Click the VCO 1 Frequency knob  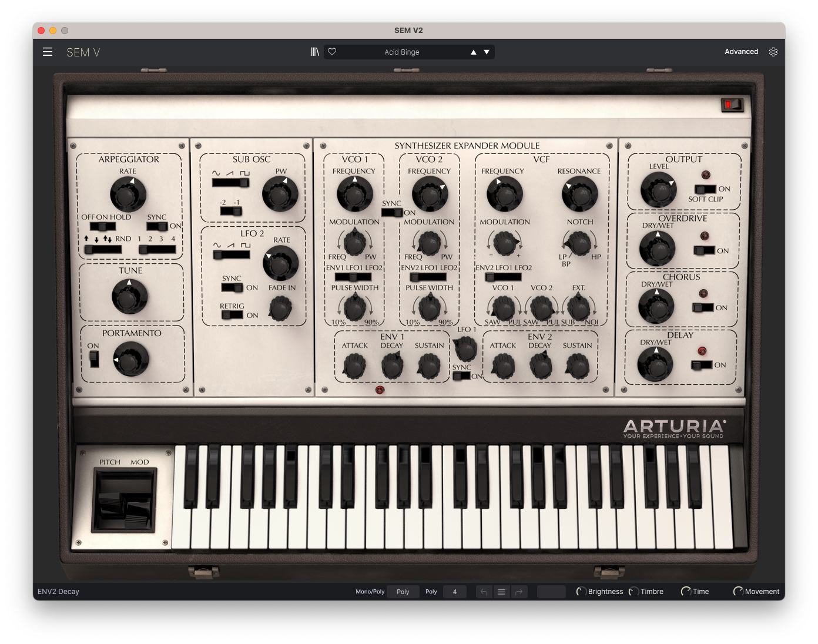click(x=354, y=194)
